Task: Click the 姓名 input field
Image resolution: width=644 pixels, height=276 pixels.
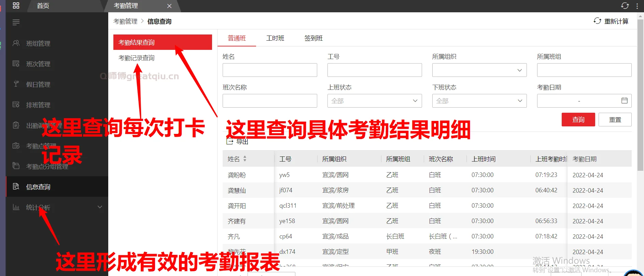Action: (x=269, y=70)
